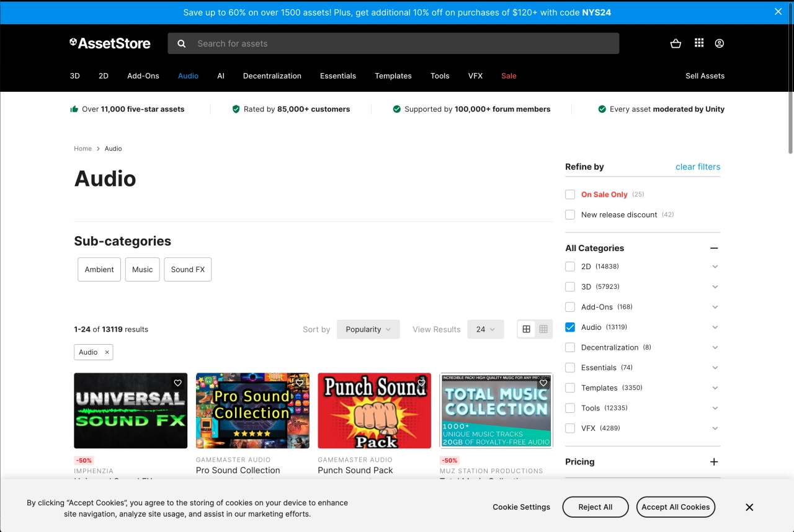Select the Music sub-category button
Screen dimensions: 794x532
point(142,270)
